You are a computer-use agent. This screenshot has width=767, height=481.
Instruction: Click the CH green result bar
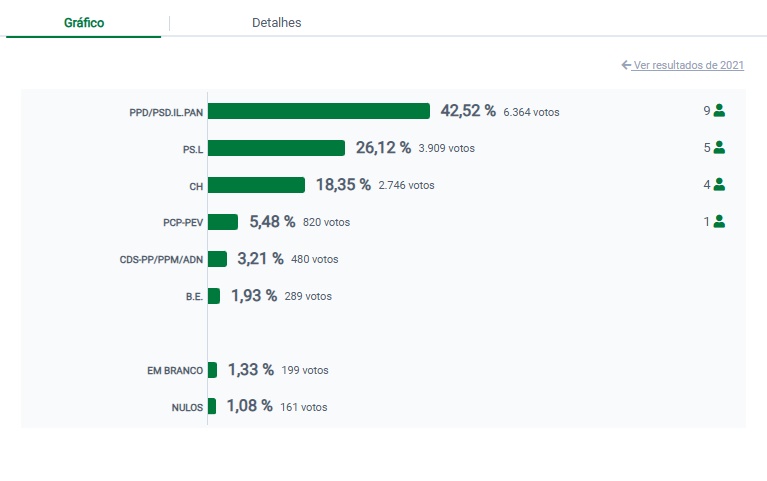(x=256, y=185)
